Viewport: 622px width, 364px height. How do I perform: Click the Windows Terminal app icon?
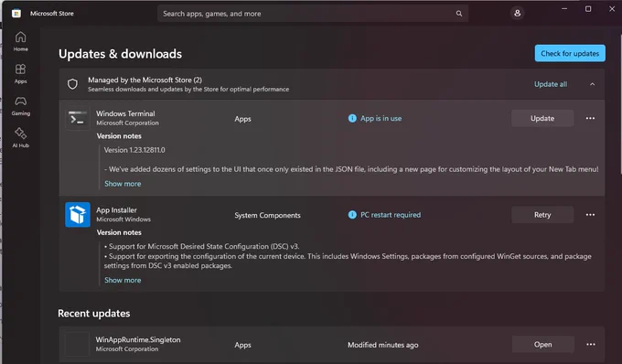coord(78,118)
